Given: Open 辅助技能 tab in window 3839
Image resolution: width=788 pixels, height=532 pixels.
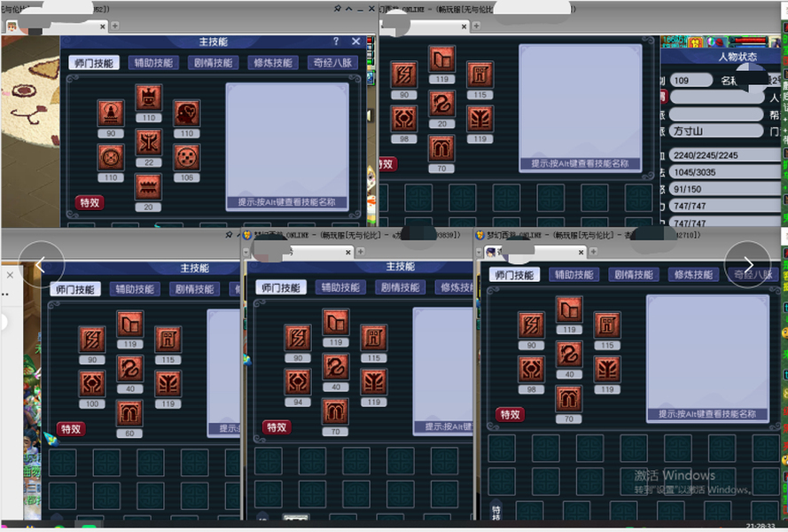Looking at the screenshot, I should pyautogui.click(x=340, y=287).
